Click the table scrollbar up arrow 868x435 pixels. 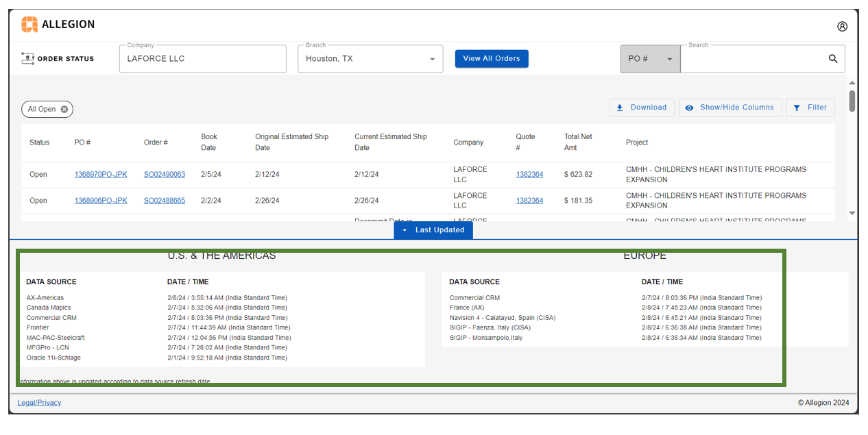click(x=852, y=84)
